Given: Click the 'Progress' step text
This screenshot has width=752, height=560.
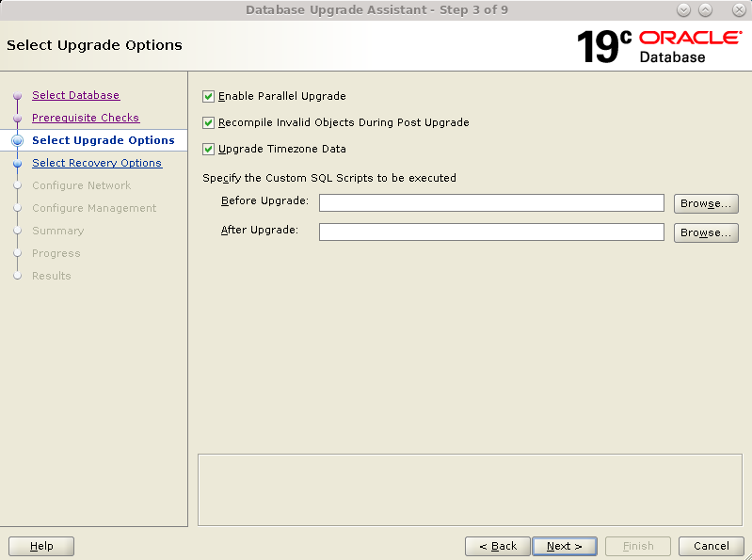Looking at the screenshot, I should click(x=56, y=253).
